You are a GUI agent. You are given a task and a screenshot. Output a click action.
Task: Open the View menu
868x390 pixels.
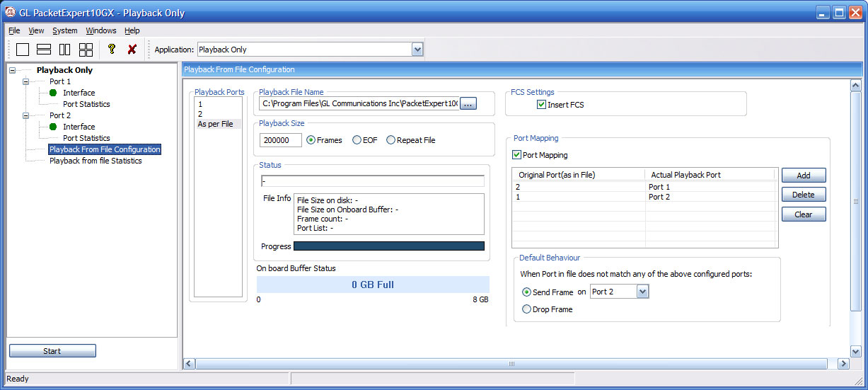coord(36,30)
